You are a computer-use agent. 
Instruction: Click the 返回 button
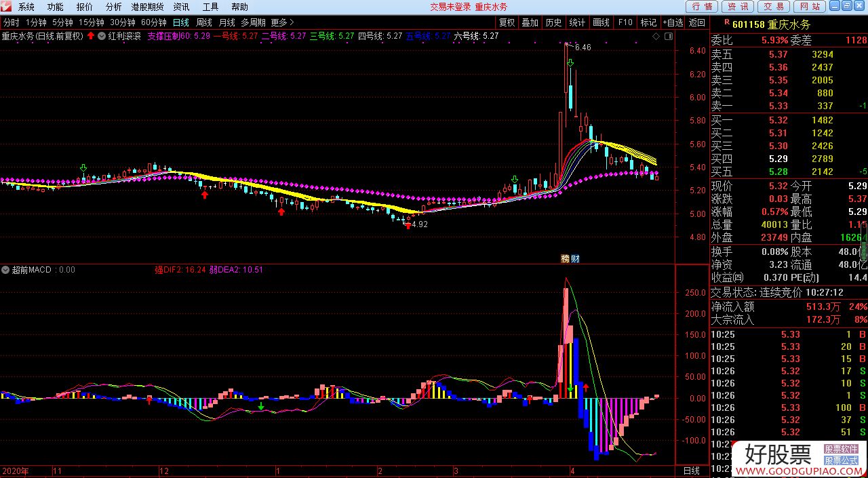pyautogui.click(x=696, y=22)
